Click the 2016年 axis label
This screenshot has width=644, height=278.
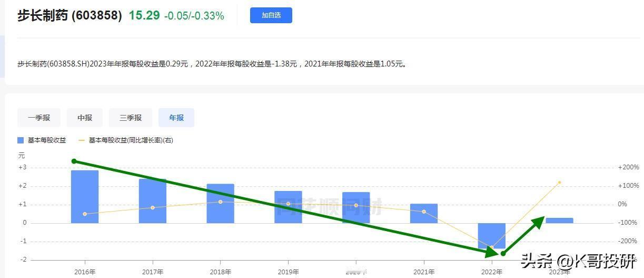[85, 272]
